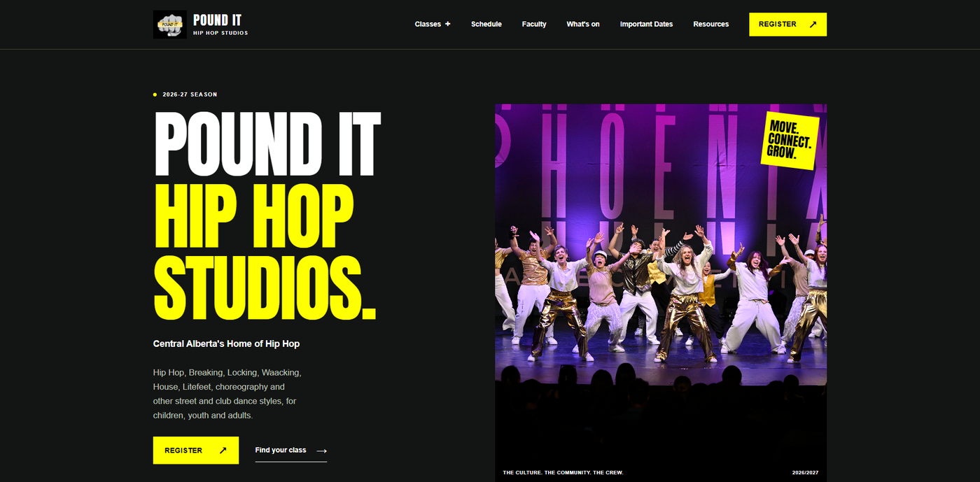The height and width of the screenshot is (482, 980).
Task: Click the large 'HIP HOP' yellow heading
Action: coord(253,216)
